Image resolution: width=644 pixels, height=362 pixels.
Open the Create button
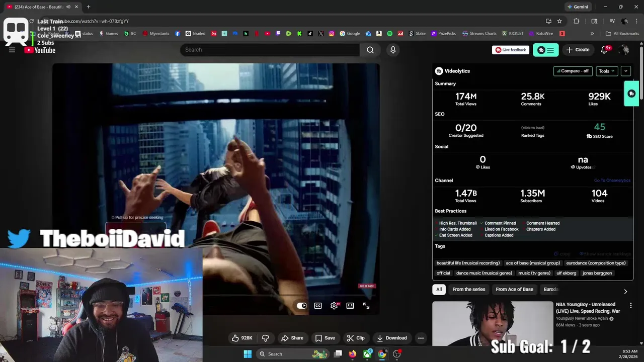[x=578, y=50]
